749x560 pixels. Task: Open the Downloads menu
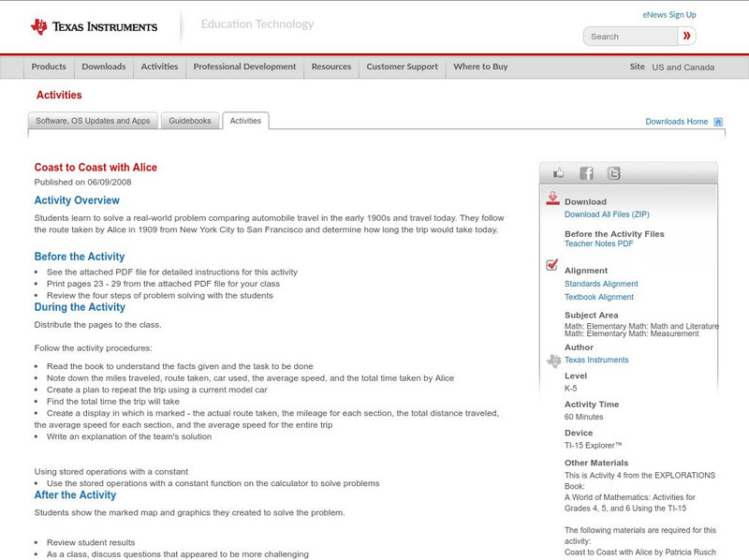[104, 66]
